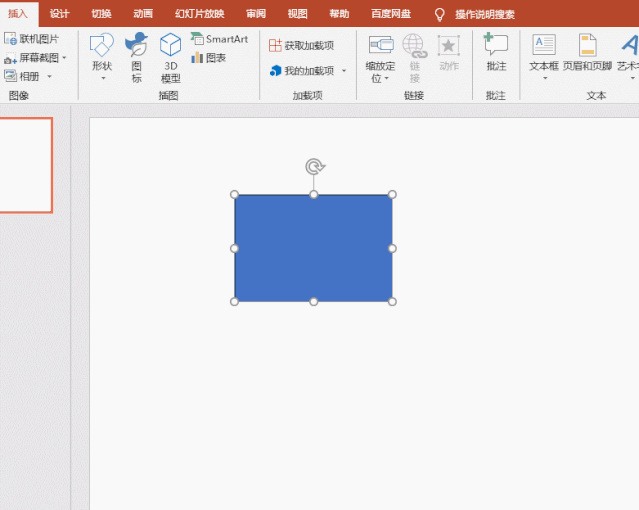Screen dimensions: 639x510
Task: Open the Shapes (形状) gallery
Action: click(x=101, y=57)
